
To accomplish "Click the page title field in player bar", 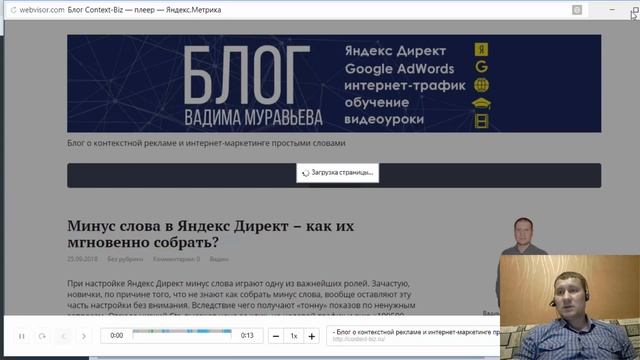I will [x=416, y=332].
